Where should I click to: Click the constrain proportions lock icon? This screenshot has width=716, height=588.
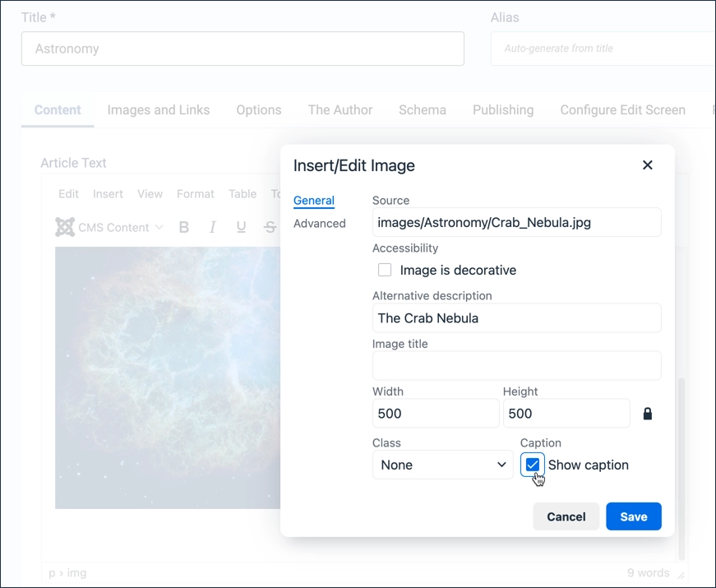pos(647,414)
